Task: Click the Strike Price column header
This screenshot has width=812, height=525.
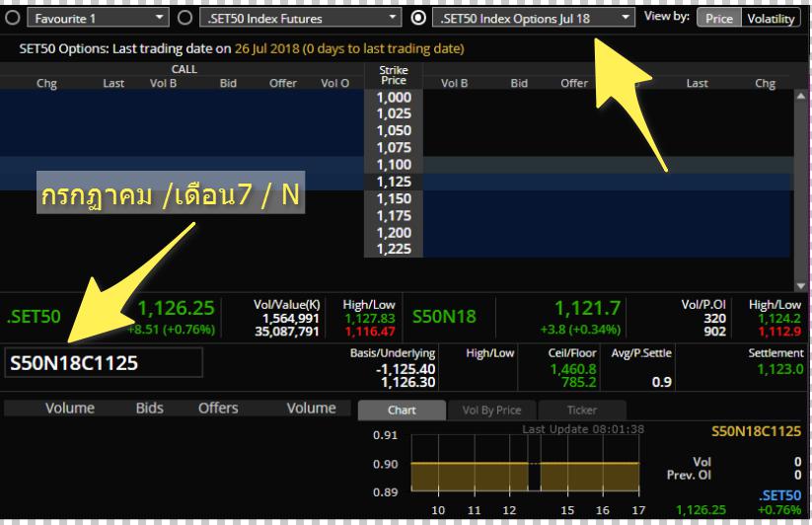Action: pyautogui.click(x=394, y=75)
